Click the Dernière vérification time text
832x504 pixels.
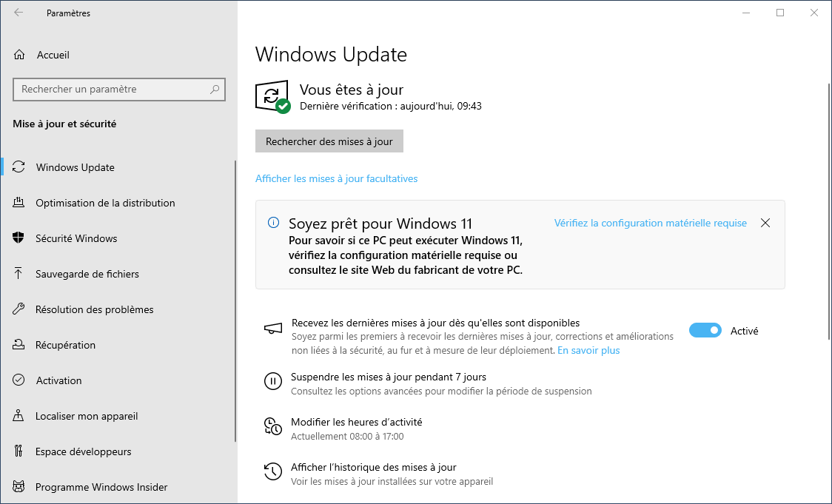pyautogui.click(x=391, y=106)
